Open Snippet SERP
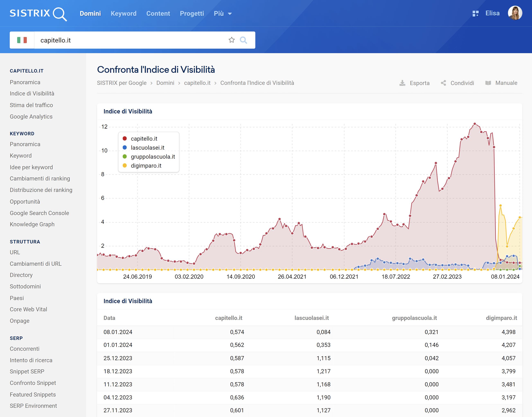 tap(27, 372)
